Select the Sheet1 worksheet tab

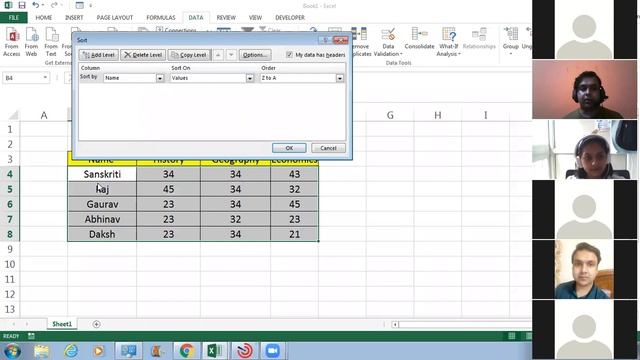click(62, 324)
